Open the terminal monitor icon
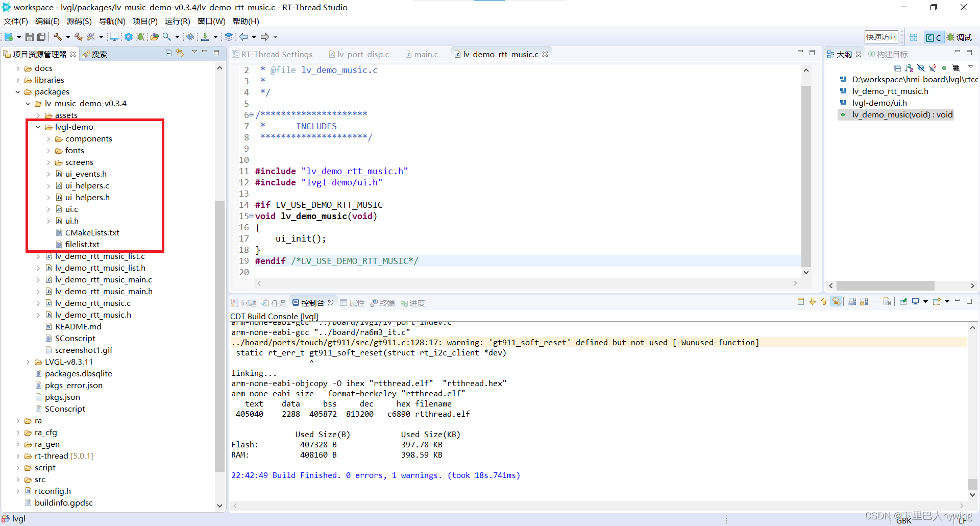Image resolution: width=980 pixels, height=526 pixels. 114,37
